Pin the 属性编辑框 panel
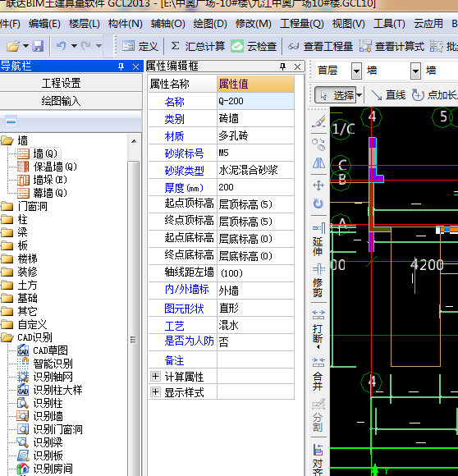The width and height of the screenshot is (458, 476). [283, 66]
